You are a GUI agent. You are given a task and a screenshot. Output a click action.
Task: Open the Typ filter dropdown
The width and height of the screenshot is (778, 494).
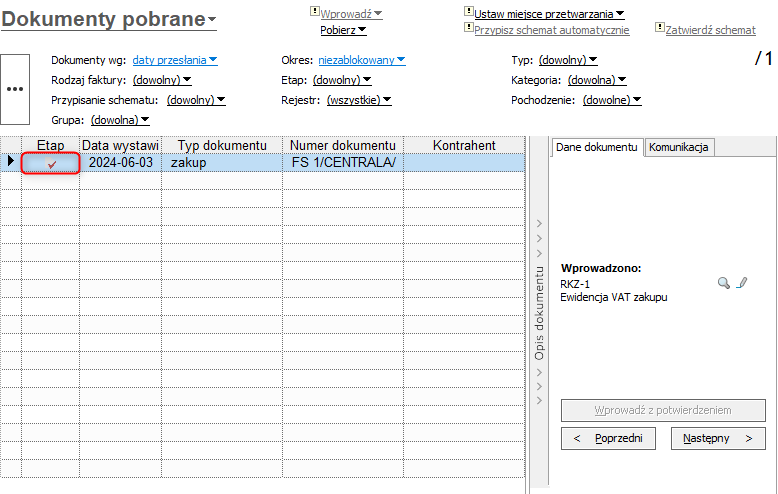point(568,60)
